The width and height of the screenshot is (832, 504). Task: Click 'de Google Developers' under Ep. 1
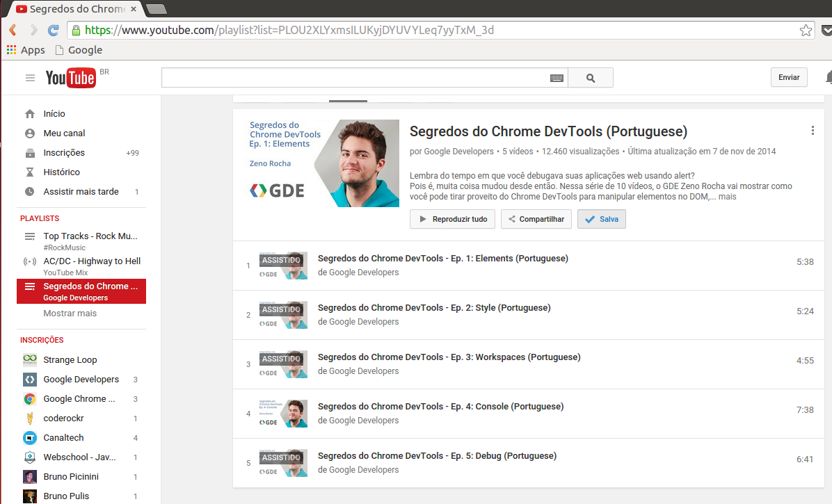(358, 273)
